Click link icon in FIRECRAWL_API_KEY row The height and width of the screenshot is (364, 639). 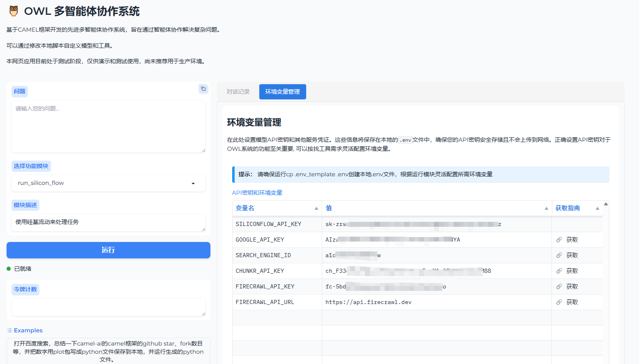pos(559,287)
